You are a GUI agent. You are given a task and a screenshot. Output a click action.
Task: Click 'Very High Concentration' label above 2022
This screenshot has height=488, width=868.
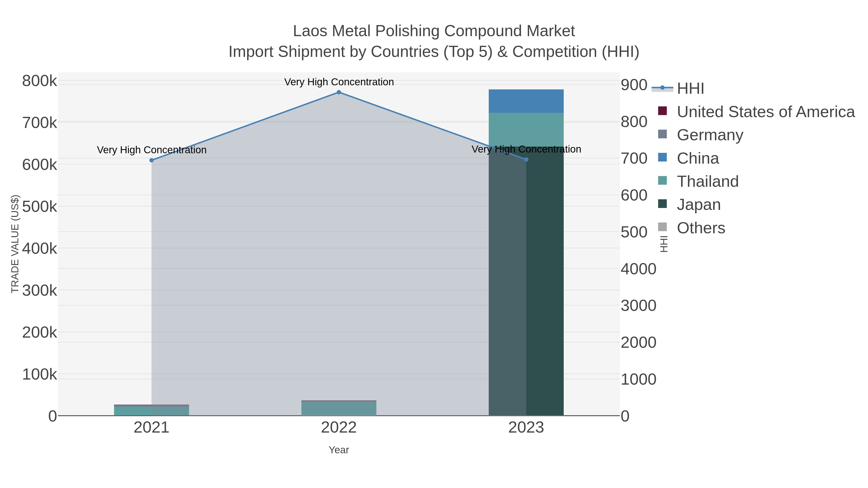339,82
